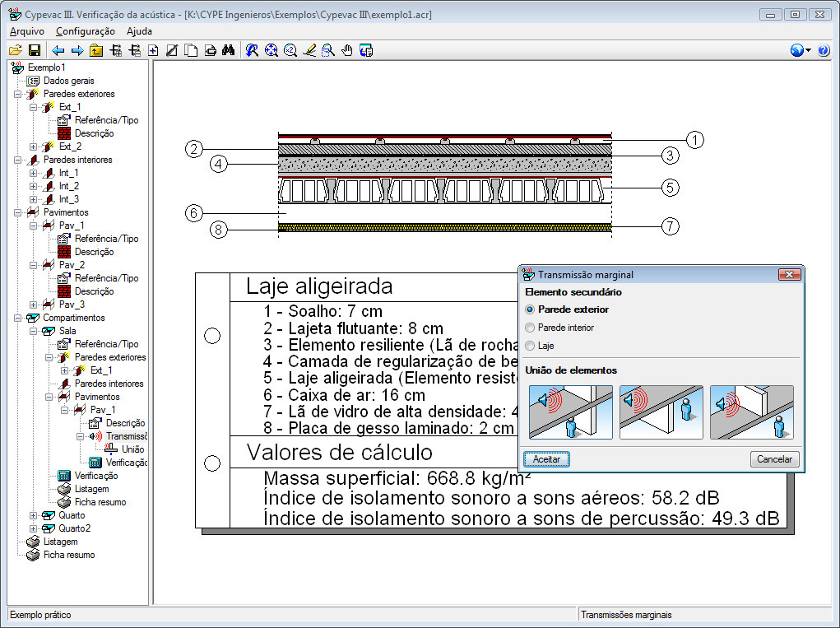Click the blue globe icon
Viewport: 840px width, 628px height.
tap(796, 50)
